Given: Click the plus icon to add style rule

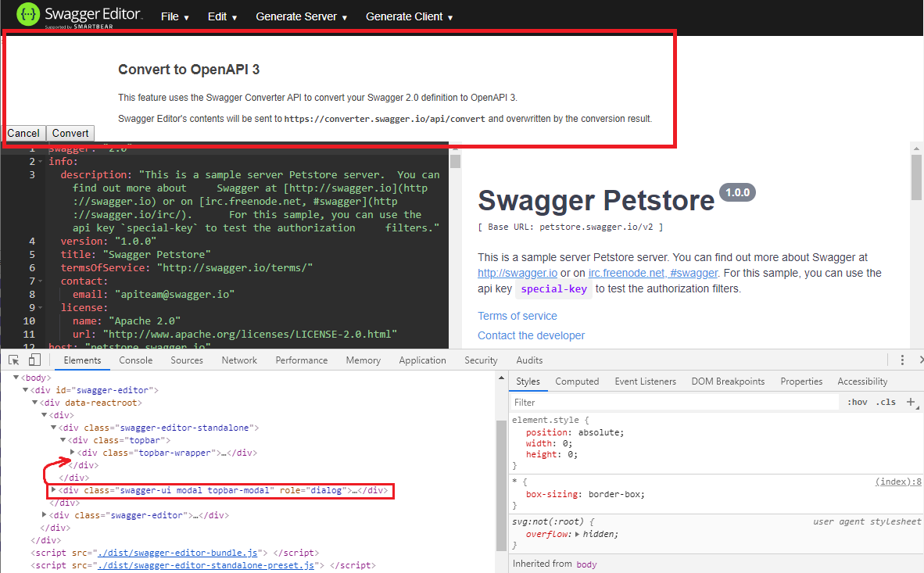Looking at the screenshot, I should click(x=911, y=402).
